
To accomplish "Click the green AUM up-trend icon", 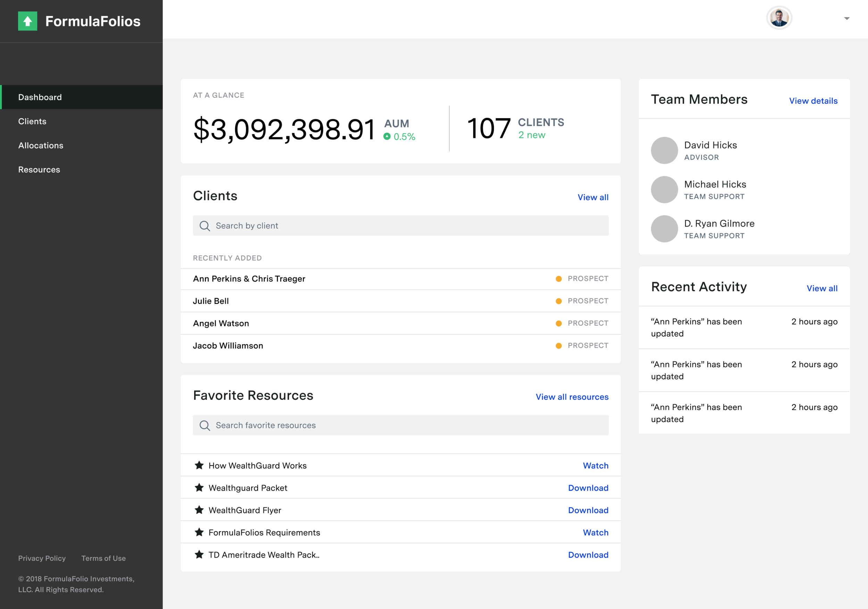I will point(387,137).
